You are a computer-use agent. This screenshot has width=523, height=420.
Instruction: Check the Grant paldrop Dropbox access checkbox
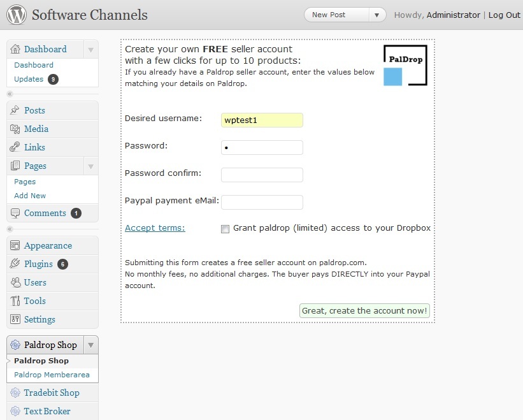click(225, 229)
